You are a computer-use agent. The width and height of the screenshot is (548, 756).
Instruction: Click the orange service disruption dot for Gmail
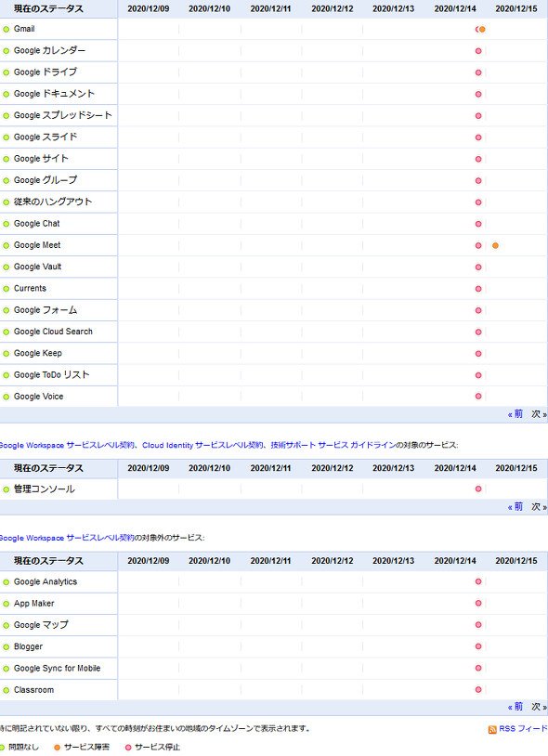click(482, 30)
